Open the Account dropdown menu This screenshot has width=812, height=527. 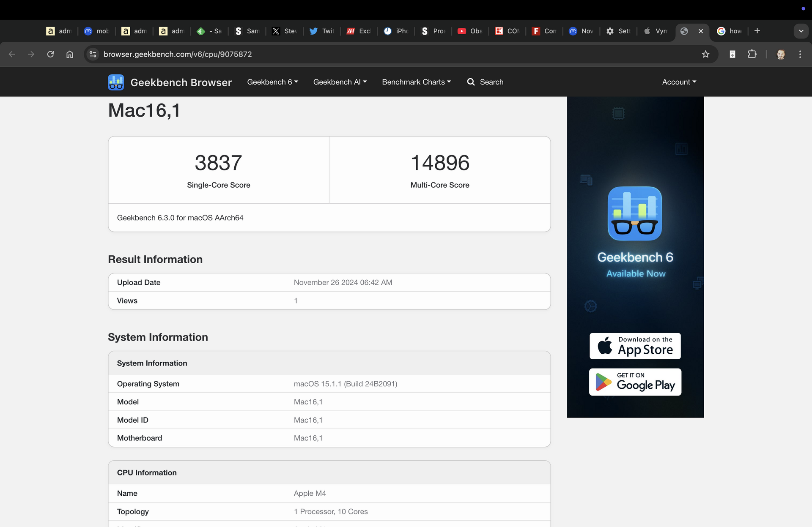click(x=679, y=82)
